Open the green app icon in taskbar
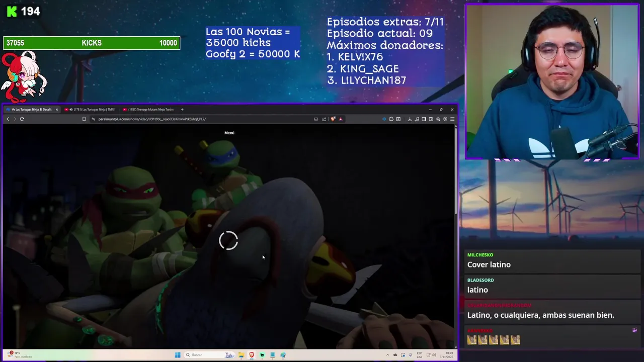644x362 pixels. click(x=262, y=355)
